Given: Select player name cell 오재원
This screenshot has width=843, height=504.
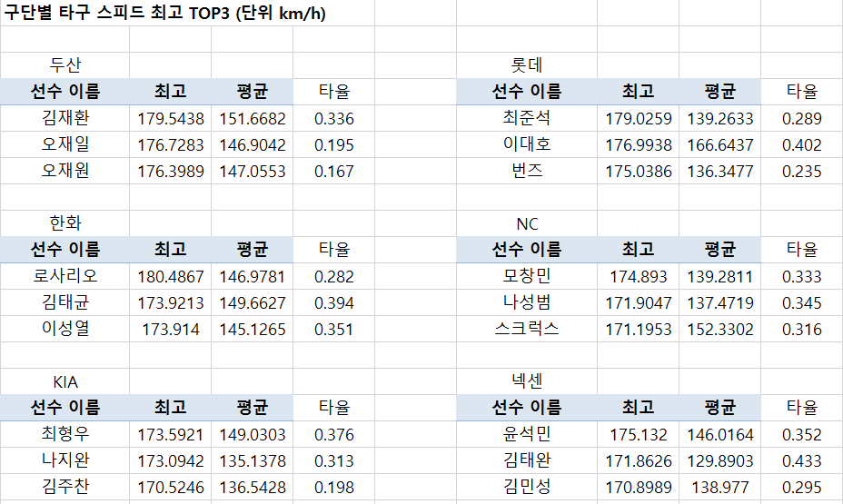Looking at the screenshot, I should coord(65,171).
